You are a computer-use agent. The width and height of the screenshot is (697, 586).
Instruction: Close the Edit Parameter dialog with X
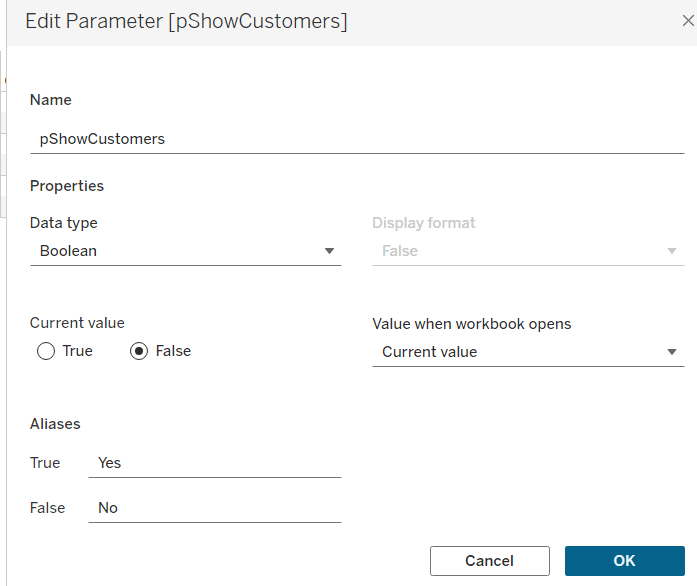(687, 20)
